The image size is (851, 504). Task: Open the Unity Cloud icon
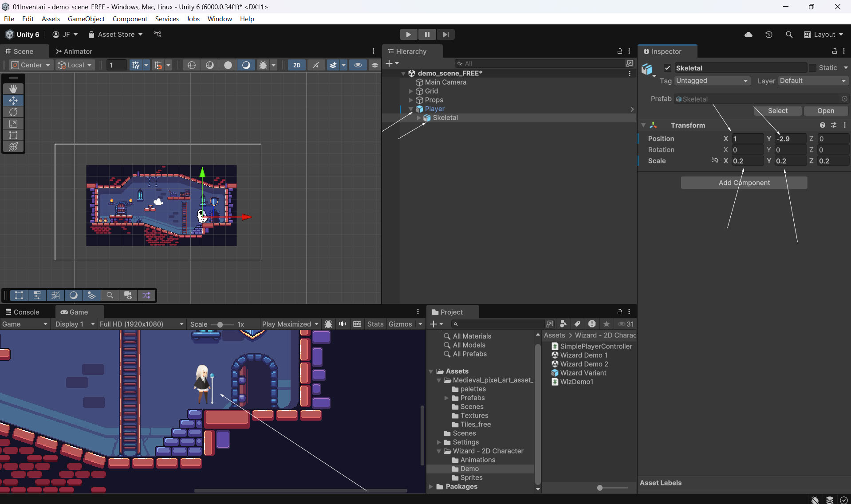[x=749, y=35]
